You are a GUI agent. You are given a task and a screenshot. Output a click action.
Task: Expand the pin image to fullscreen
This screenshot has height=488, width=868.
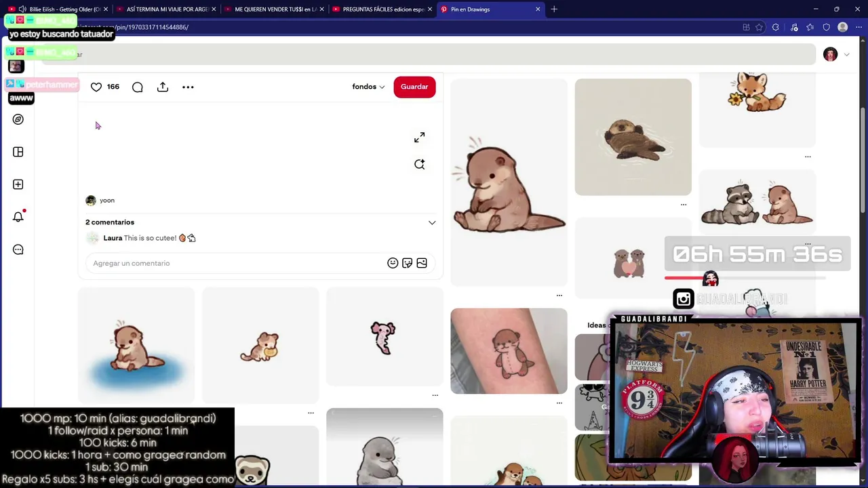pyautogui.click(x=420, y=138)
